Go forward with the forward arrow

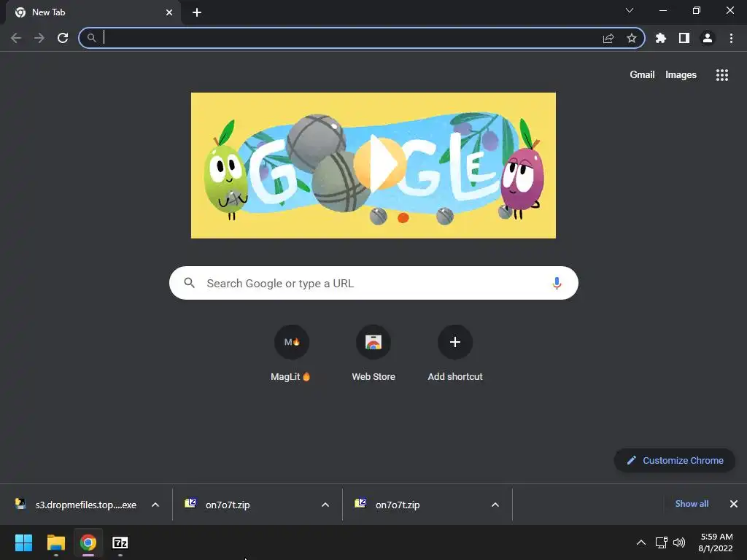(39, 38)
